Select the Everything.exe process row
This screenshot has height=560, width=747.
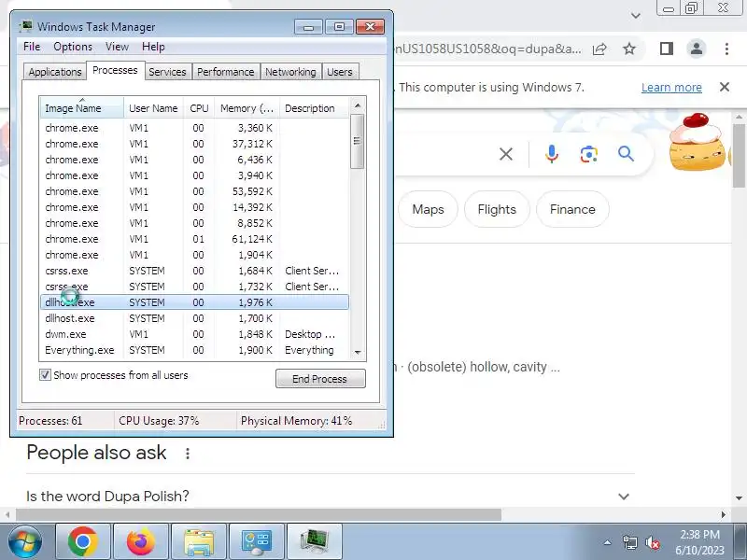194,350
